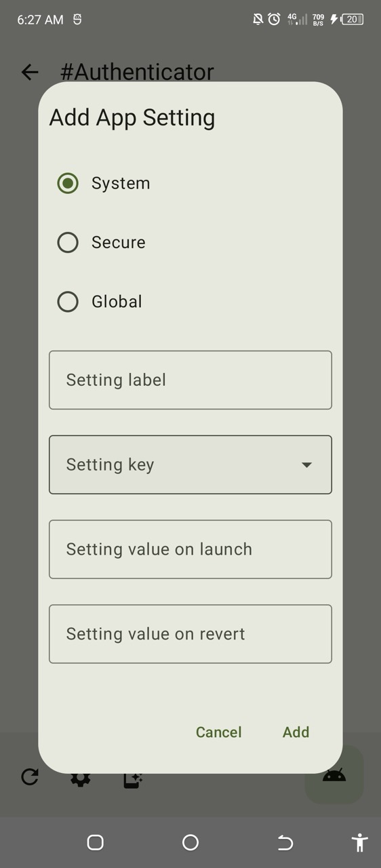The width and height of the screenshot is (381, 868).
Task: Focus the Setting value on revert field
Action: [x=190, y=634]
